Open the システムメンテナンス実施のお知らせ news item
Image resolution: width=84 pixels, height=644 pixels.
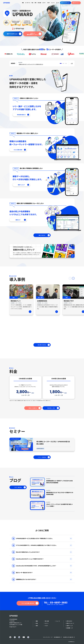[31, 64]
